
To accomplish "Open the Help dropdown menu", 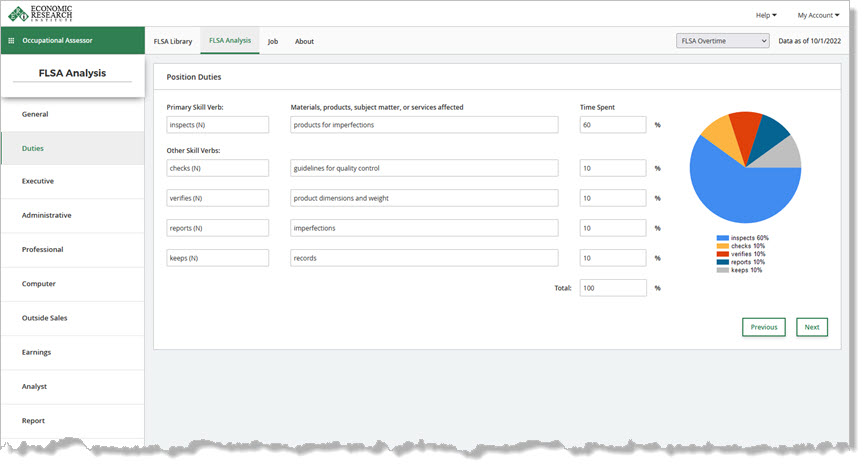I will click(766, 15).
